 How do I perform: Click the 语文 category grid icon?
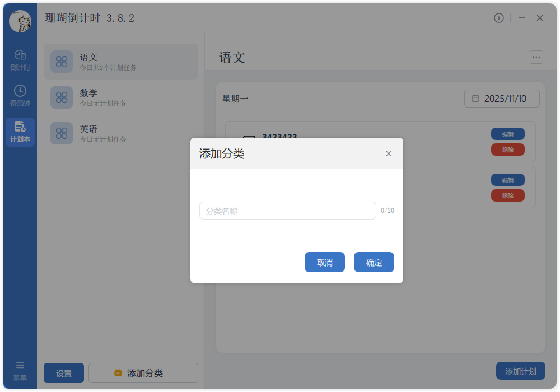tap(62, 62)
